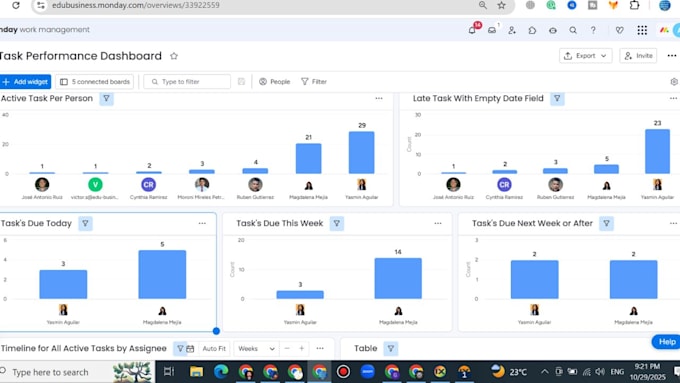Open 5 connected boards selector
Screen dimensions: 680x383
point(95,82)
